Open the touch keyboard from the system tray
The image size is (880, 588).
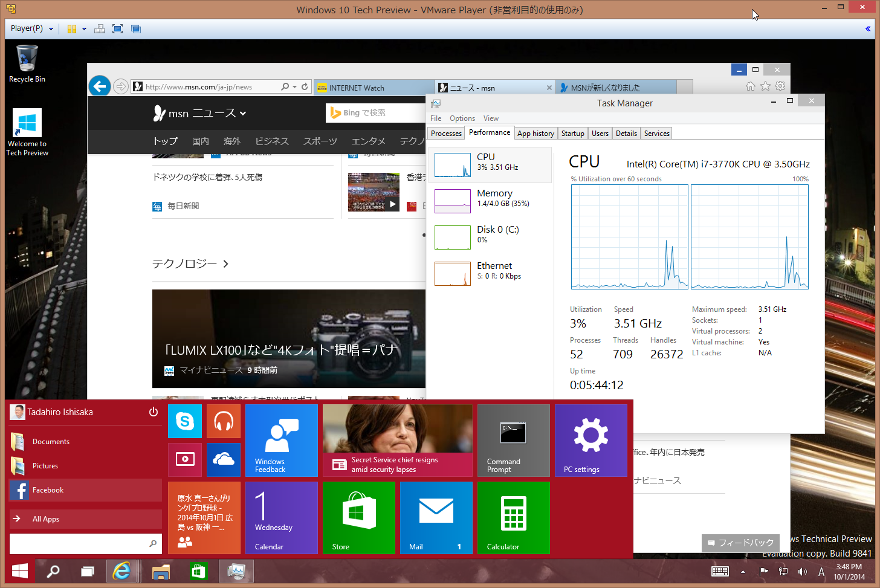719,571
